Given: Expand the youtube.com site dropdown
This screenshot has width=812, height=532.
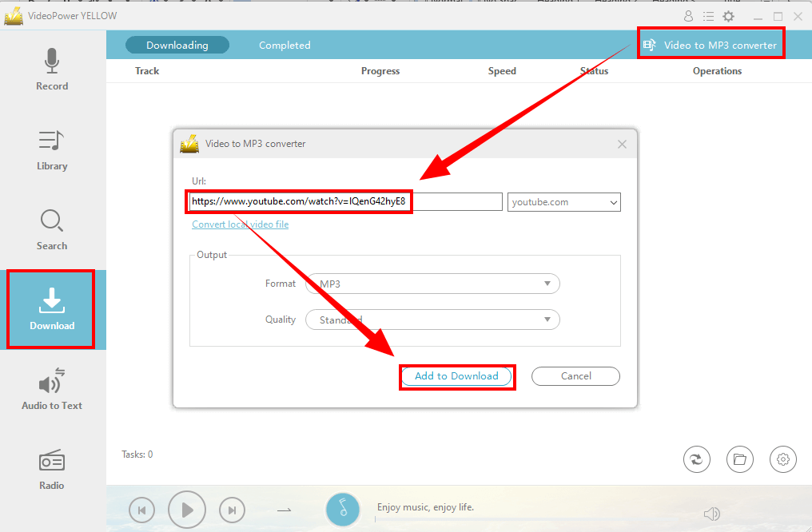Looking at the screenshot, I should [564, 202].
